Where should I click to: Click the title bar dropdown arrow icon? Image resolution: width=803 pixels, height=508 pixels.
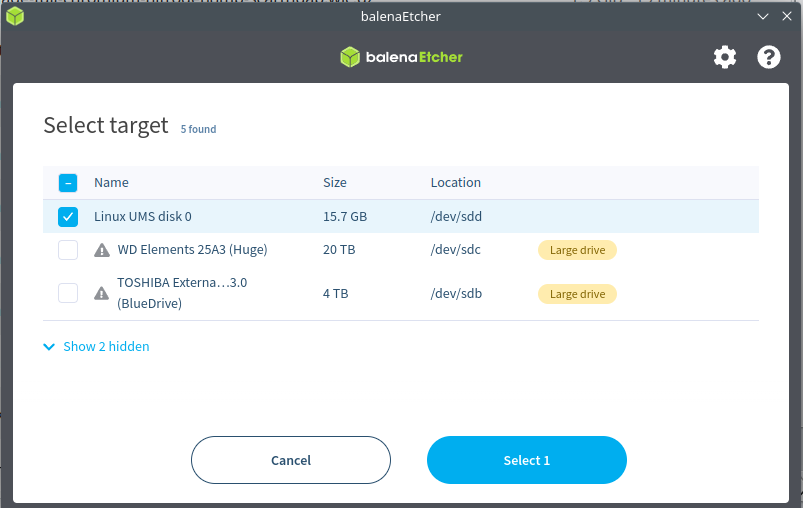click(763, 16)
